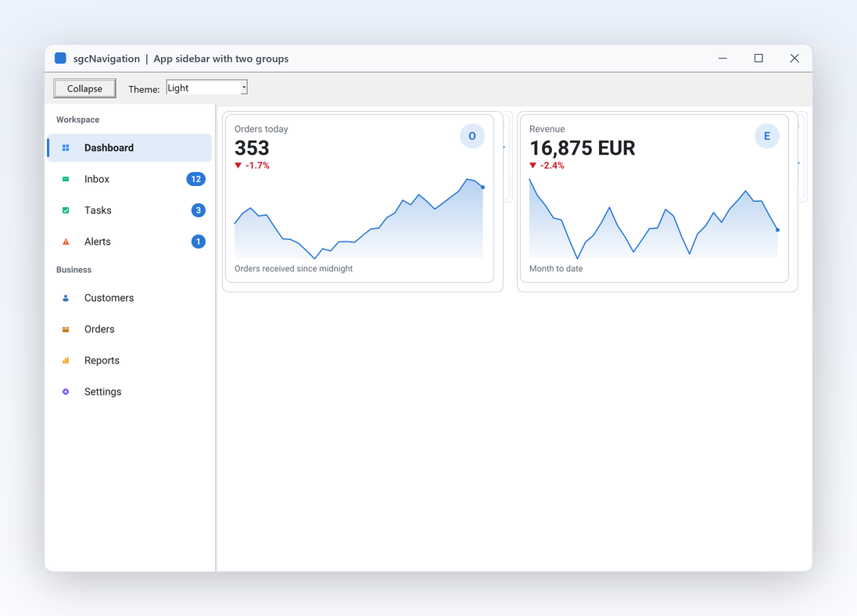The height and width of the screenshot is (616, 857).
Task: Click the blue app icon in title bar
Action: coord(61,58)
